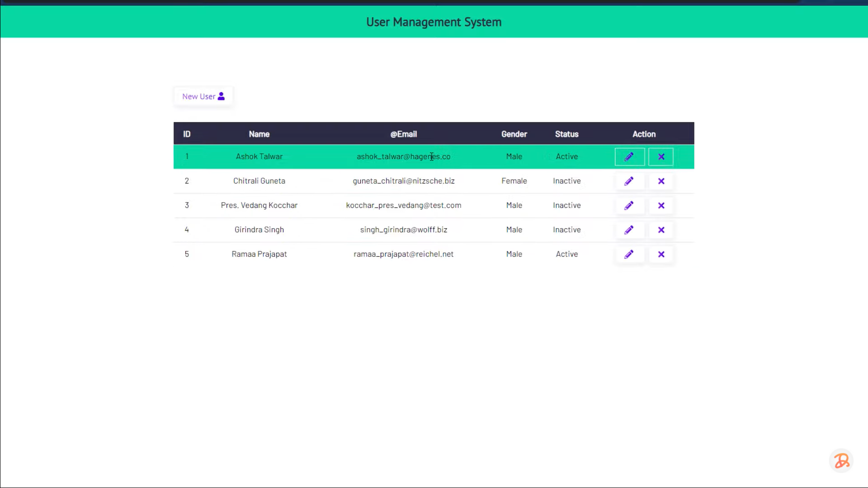Select the highlighted row for Ashok Talwar

(316, 156)
